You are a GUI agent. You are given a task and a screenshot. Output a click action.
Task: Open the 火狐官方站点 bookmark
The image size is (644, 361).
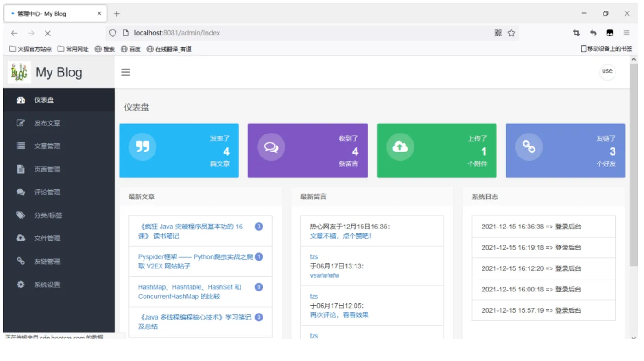[30, 49]
